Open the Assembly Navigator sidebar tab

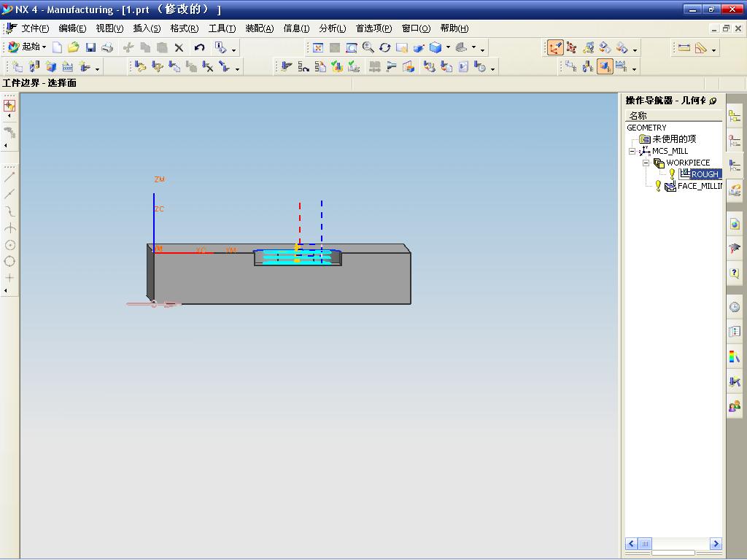(x=735, y=116)
